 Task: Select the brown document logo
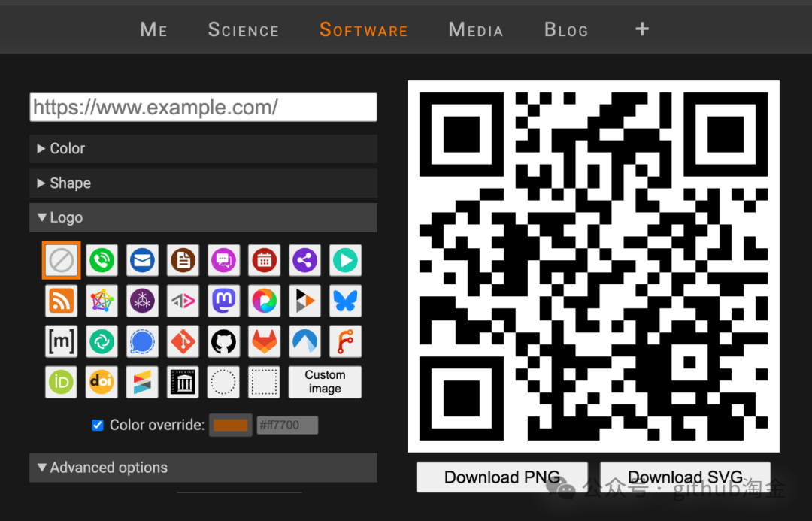(183, 260)
